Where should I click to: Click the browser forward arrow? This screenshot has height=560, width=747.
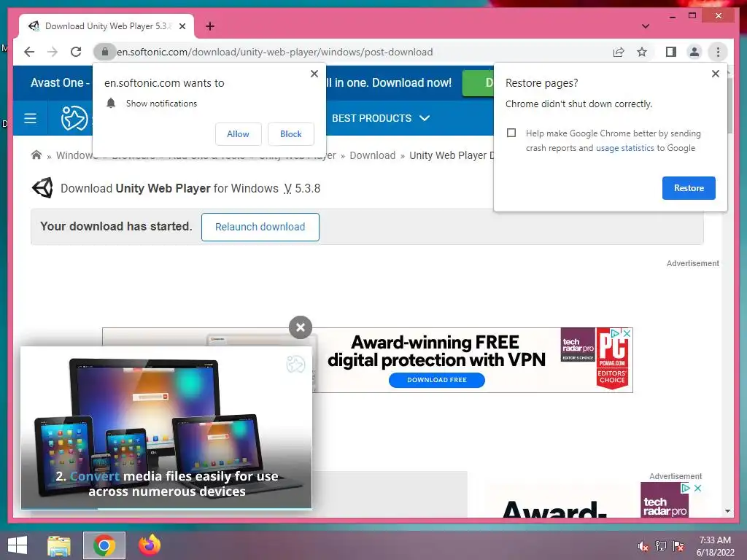click(x=53, y=52)
